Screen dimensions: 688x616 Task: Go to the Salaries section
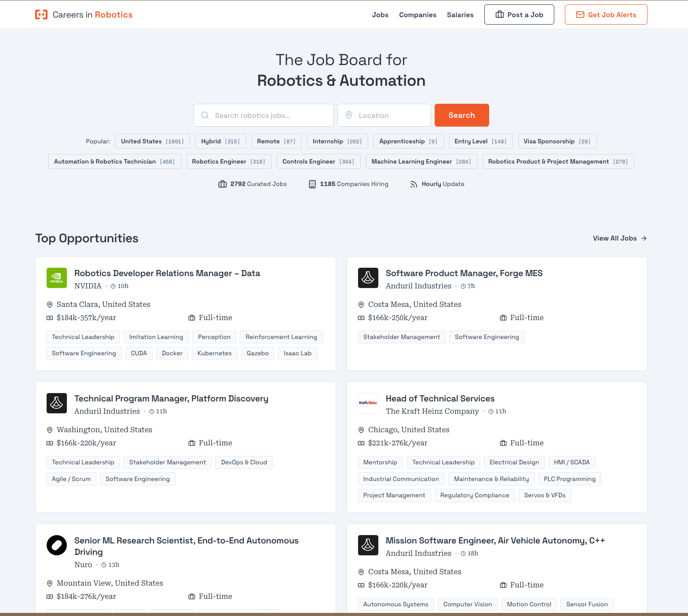tap(460, 15)
